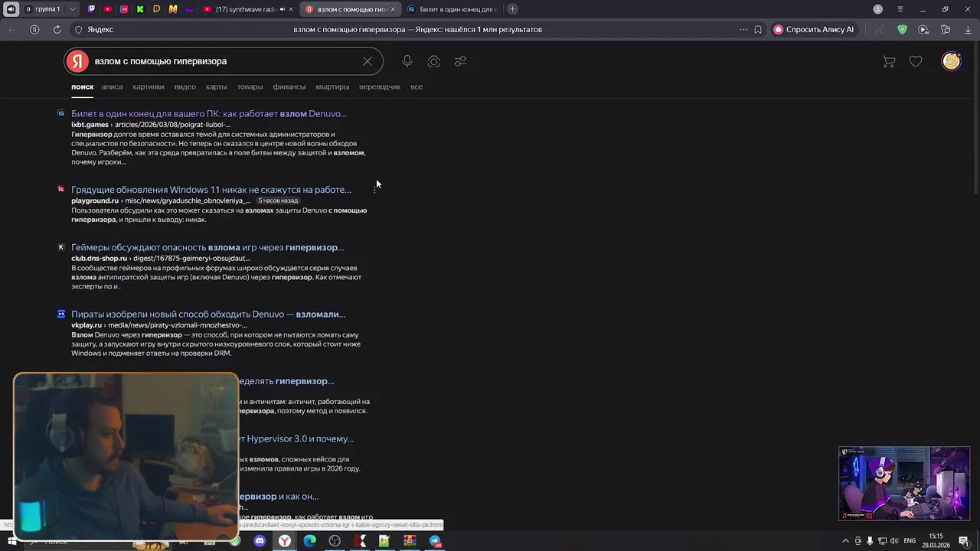The height and width of the screenshot is (551, 980).
Task: Open the все search categories menu
Action: coord(416,86)
